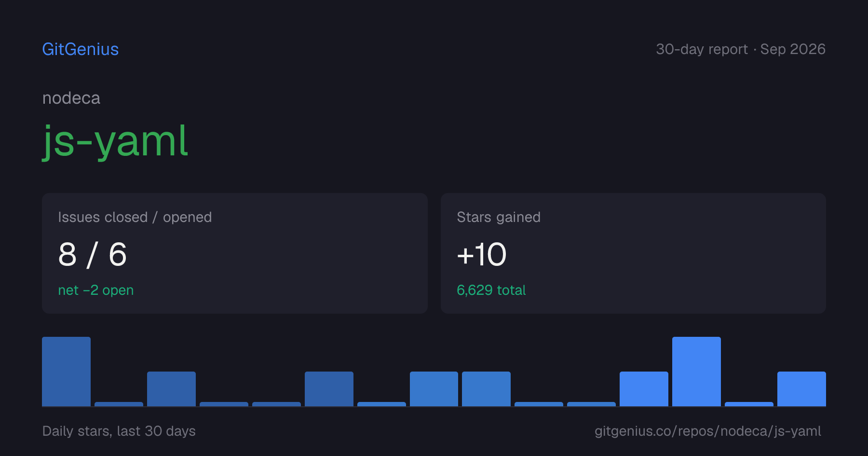Screen dimensions: 868x456
Task: Click the 6,629 total stars text
Action: pos(491,290)
